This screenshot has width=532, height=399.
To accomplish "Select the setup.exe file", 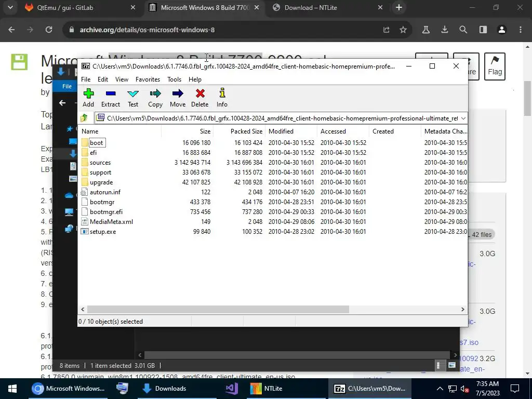I will pos(103,232).
